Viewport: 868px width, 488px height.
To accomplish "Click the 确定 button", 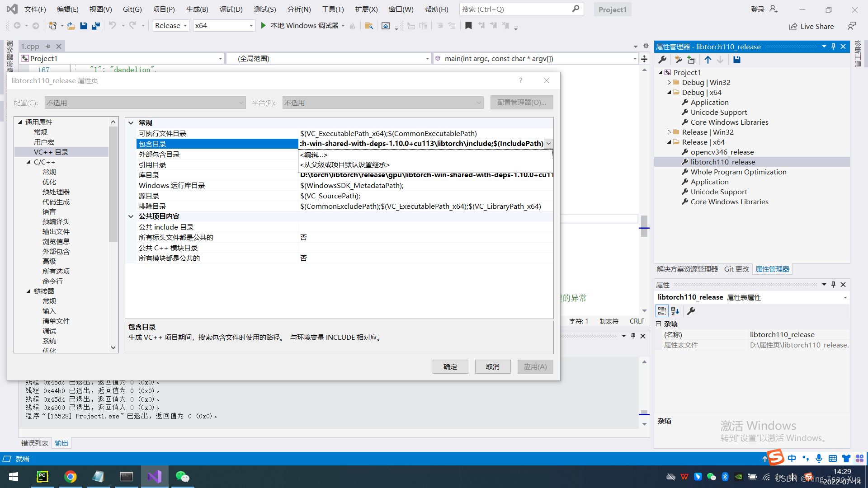I will tap(450, 366).
